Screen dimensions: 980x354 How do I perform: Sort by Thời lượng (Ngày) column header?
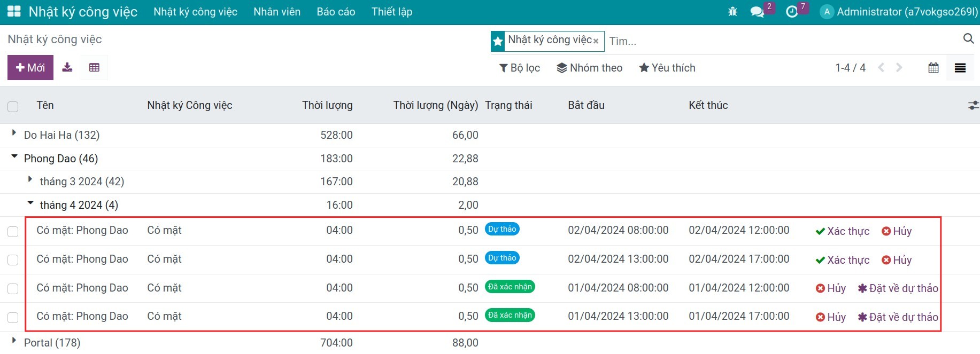coord(436,105)
